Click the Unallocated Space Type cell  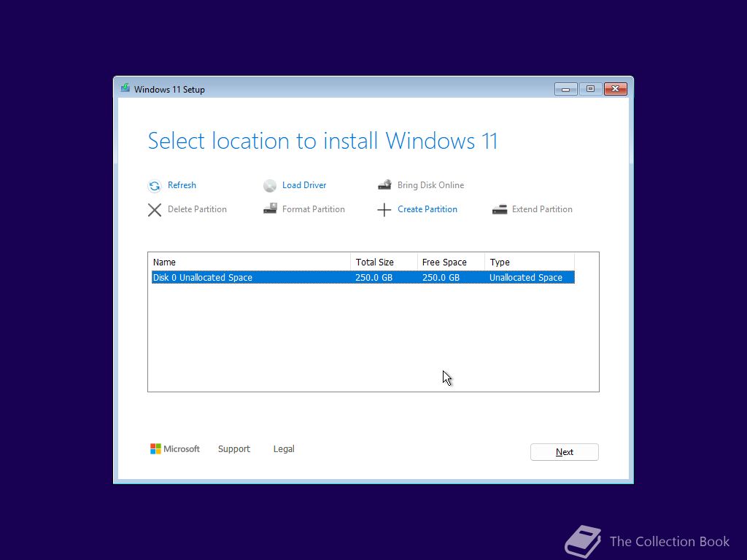(526, 278)
